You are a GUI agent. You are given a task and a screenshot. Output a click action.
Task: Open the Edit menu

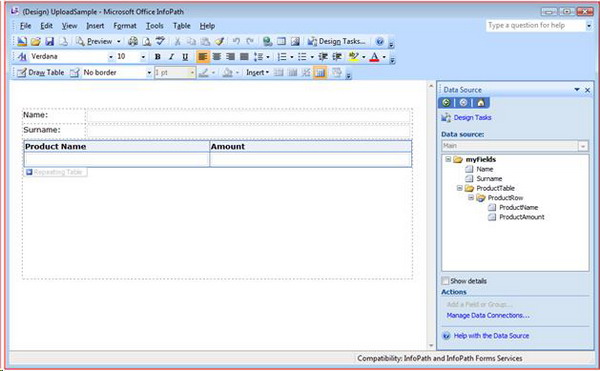tap(46, 26)
